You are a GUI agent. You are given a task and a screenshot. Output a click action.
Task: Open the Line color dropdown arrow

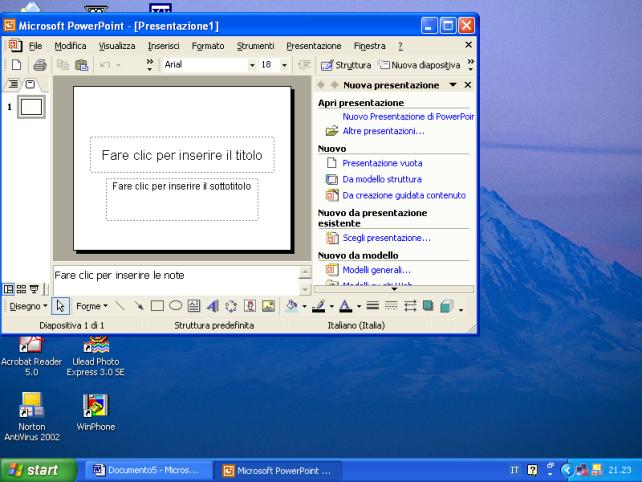(331, 306)
